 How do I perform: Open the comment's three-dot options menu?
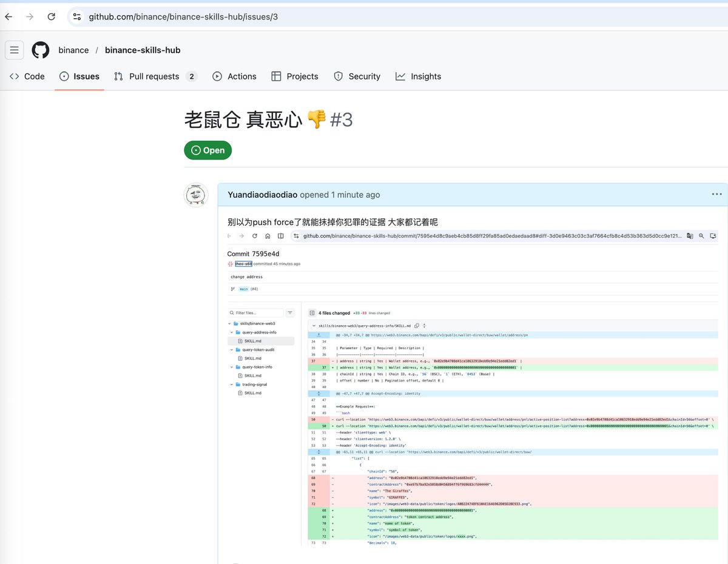click(716, 195)
